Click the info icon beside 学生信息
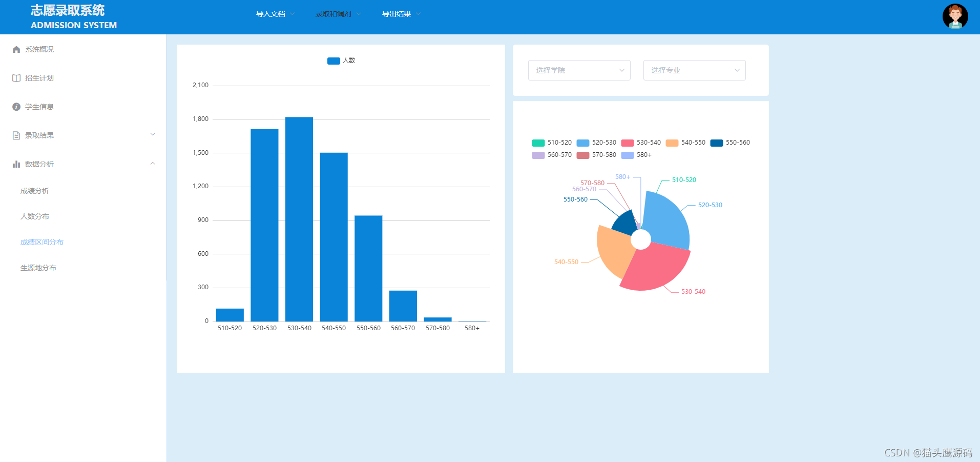The width and height of the screenshot is (980, 462). pyautogui.click(x=16, y=107)
